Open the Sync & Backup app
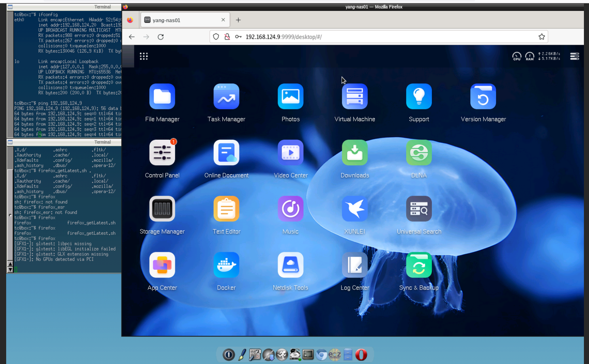Screen dimensions: 589x364 [419, 265]
